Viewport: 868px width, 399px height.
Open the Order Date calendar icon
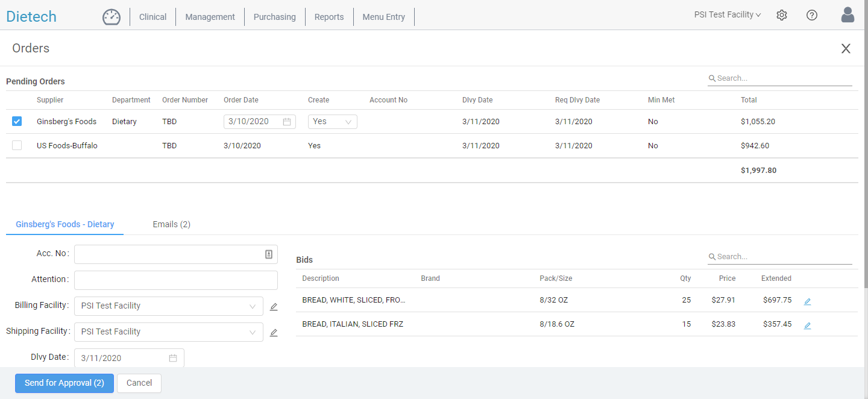287,122
